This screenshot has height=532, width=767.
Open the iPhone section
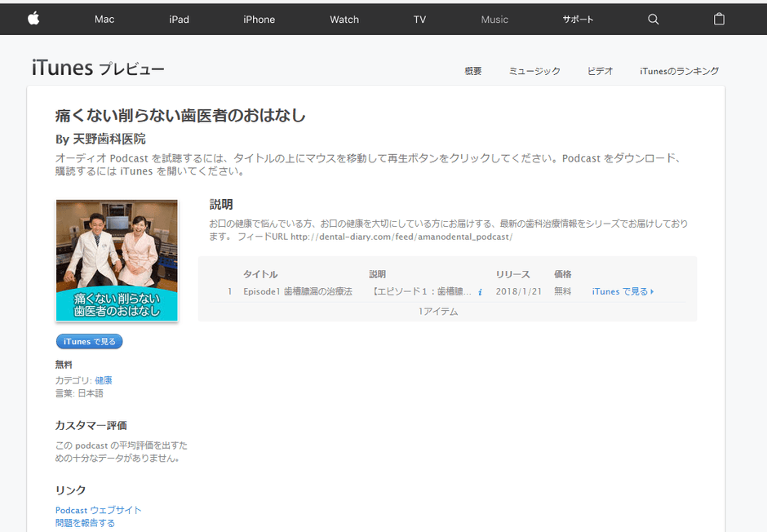click(x=259, y=19)
